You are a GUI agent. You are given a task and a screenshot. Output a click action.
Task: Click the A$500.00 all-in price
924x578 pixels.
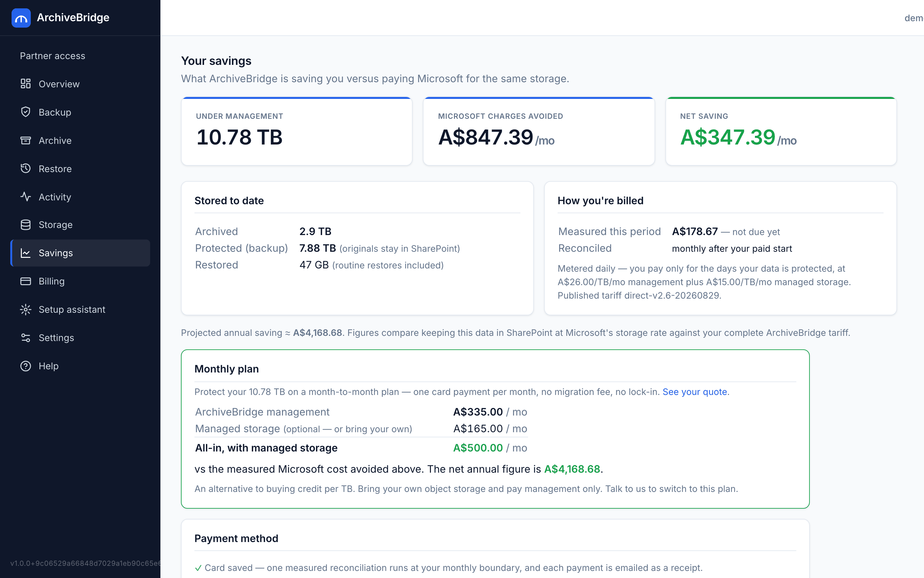tap(478, 448)
